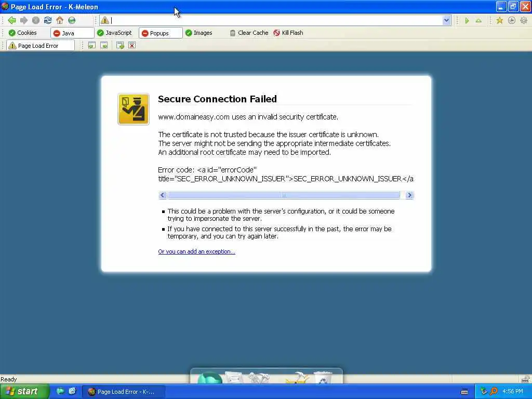Open the Home page icon
The image size is (532, 399).
click(x=60, y=20)
